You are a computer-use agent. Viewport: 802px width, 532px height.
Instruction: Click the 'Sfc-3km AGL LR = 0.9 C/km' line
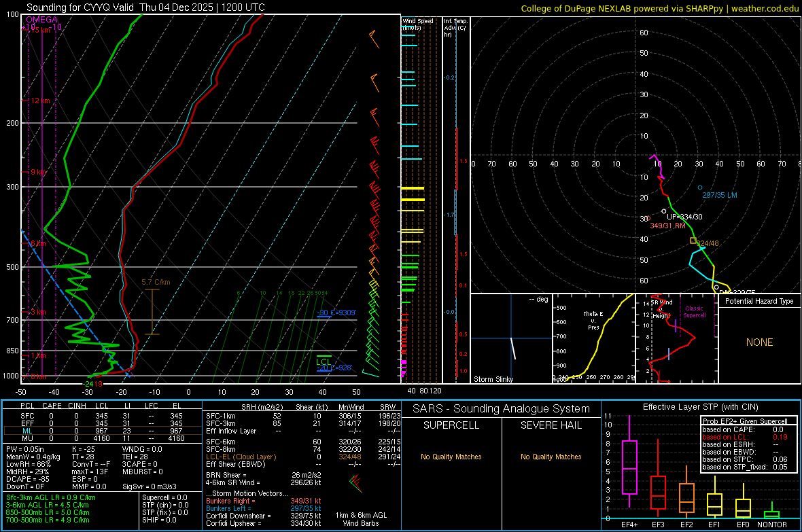[x=51, y=497]
